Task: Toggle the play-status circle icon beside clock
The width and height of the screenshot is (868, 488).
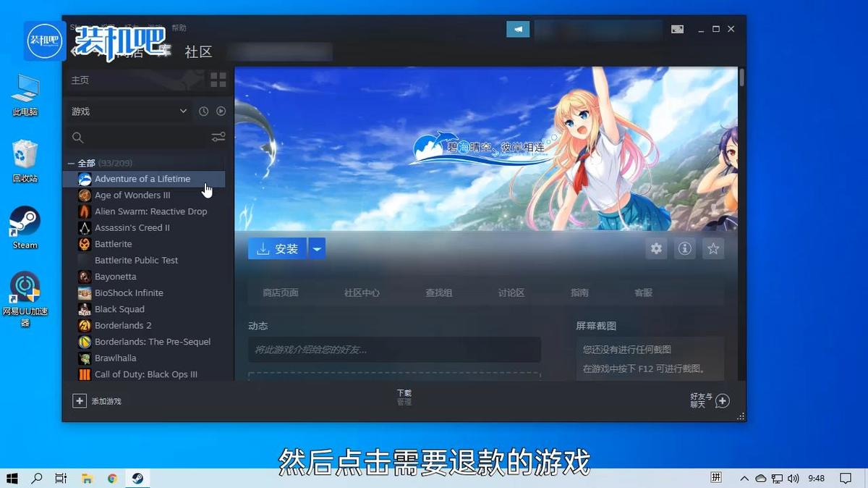Action: (x=221, y=111)
